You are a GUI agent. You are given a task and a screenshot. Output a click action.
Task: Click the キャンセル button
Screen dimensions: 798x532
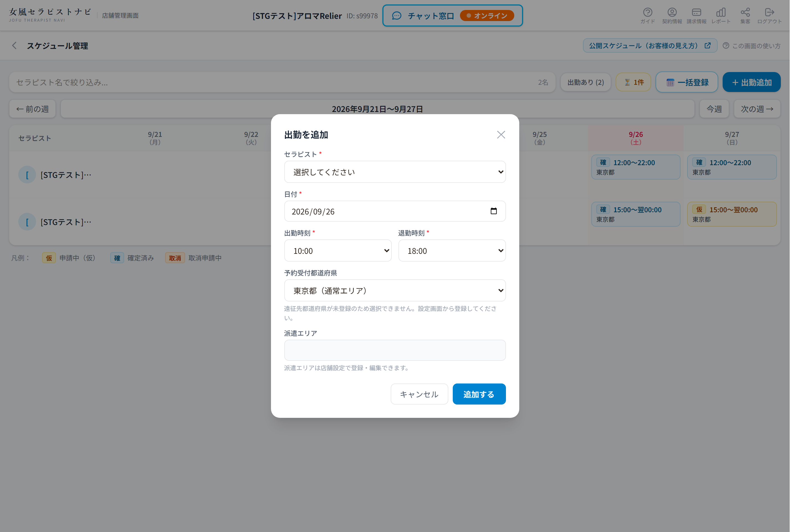coord(419,394)
